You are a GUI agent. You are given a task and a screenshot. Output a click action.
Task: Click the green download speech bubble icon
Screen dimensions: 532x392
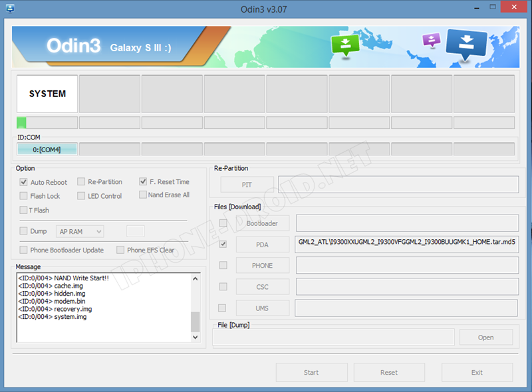[x=345, y=45]
